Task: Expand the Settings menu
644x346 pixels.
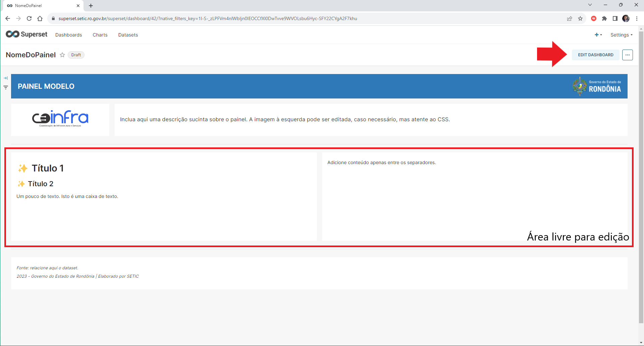Action: pos(621,35)
